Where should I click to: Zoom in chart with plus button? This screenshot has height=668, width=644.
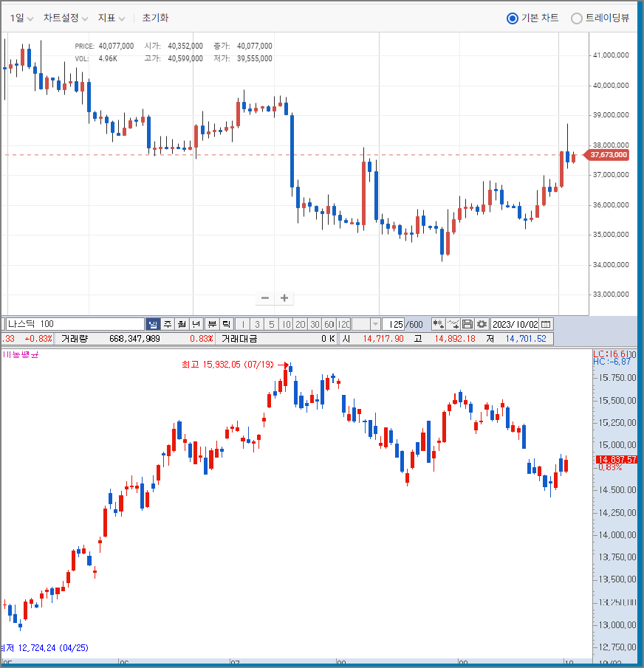(x=284, y=297)
